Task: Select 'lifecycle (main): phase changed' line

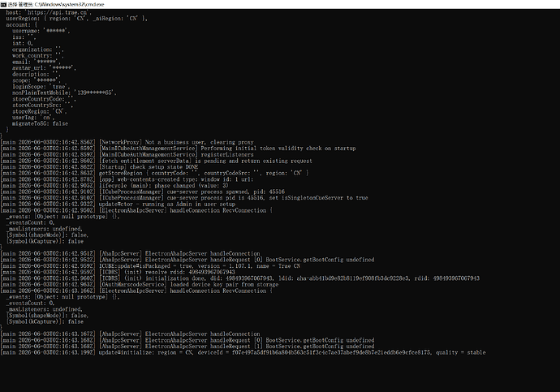Action: coord(114,185)
